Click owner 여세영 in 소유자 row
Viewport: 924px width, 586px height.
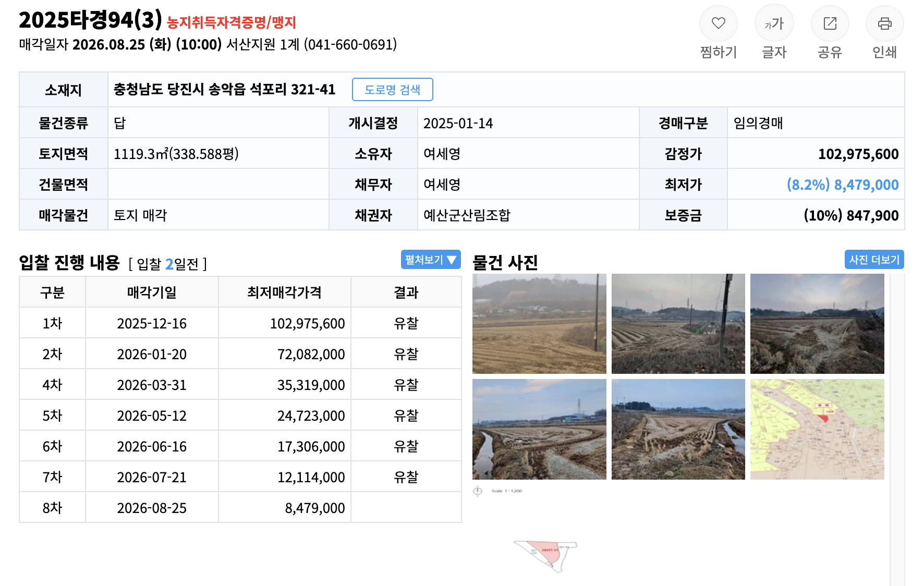coord(442,154)
